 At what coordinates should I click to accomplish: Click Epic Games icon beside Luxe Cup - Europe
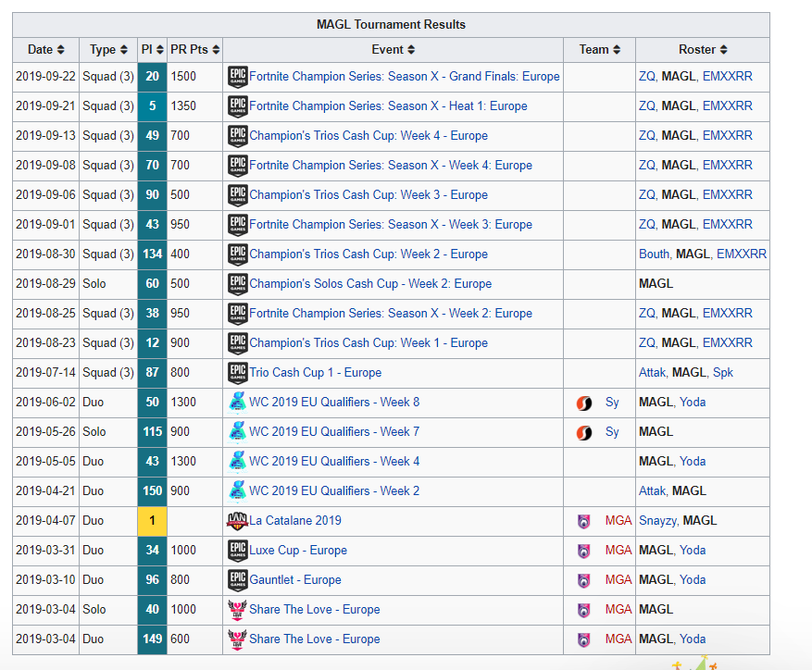238,551
